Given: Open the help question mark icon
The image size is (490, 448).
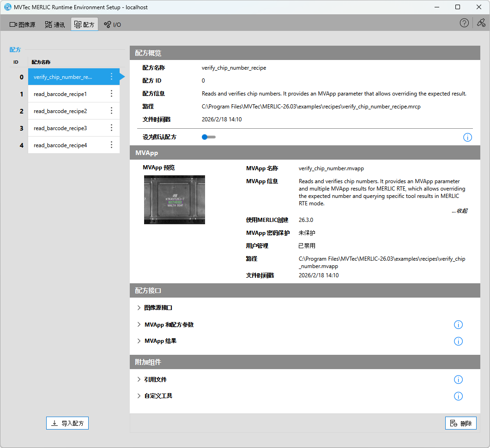Looking at the screenshot, I should click(x=464, y=23).
